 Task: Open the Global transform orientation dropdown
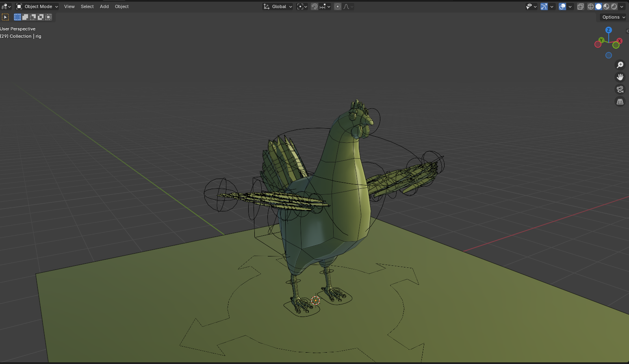click(278, 6)
